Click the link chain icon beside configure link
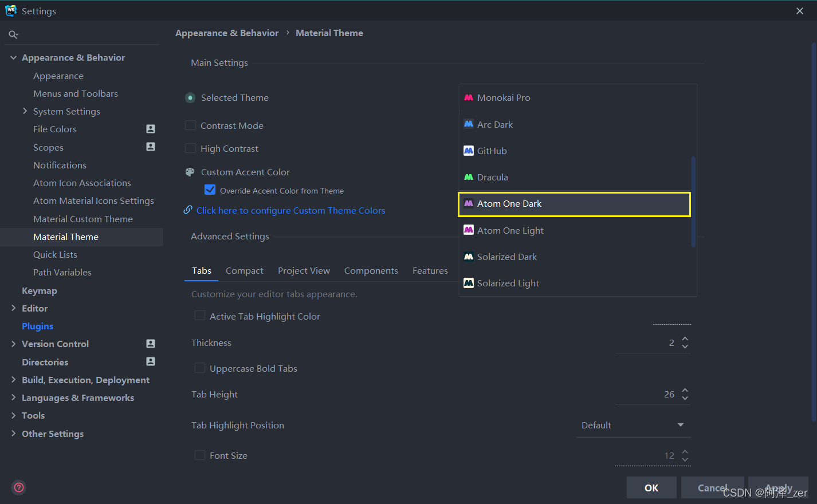 point(188,210)
